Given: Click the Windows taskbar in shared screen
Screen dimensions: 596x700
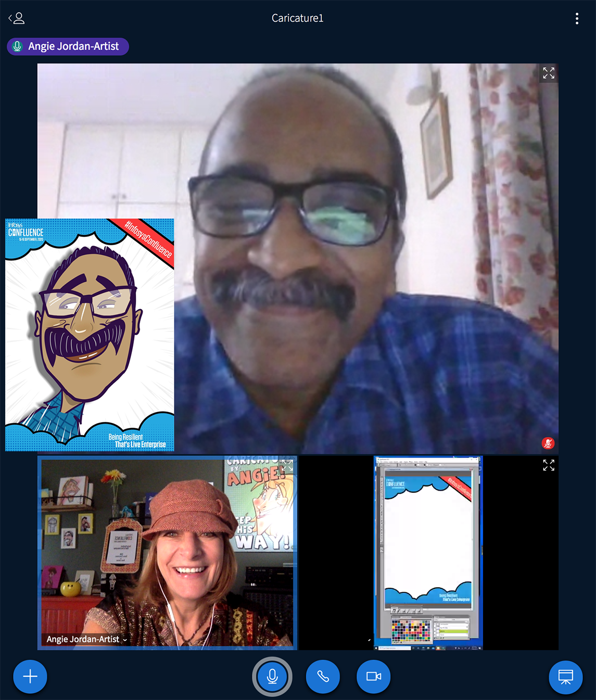Looking at the screenshot, I should tap(428, 647).
